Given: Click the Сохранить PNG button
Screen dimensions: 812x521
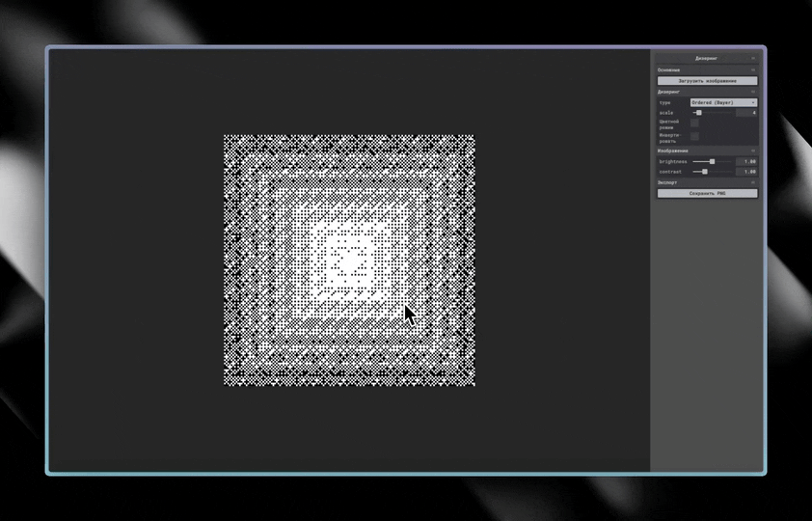Looking at the screenshot, I should [707, 193].
